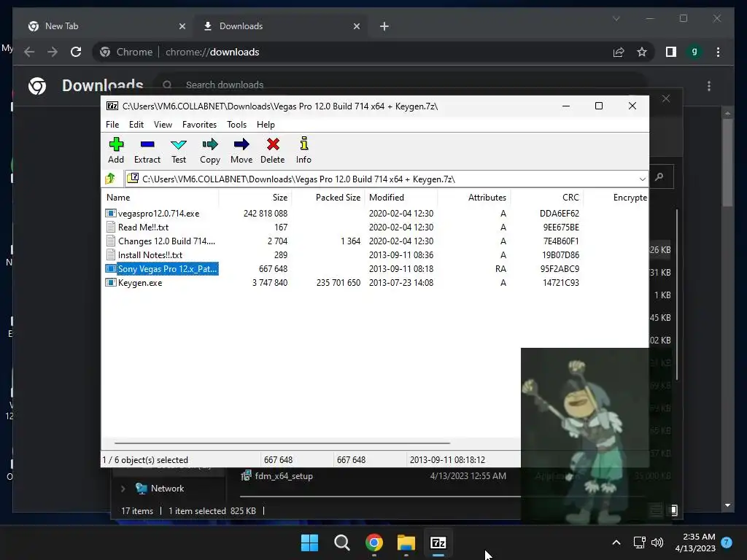Open the View menu in 7-Zip
The image size is (747, 560).
(163, 124)
